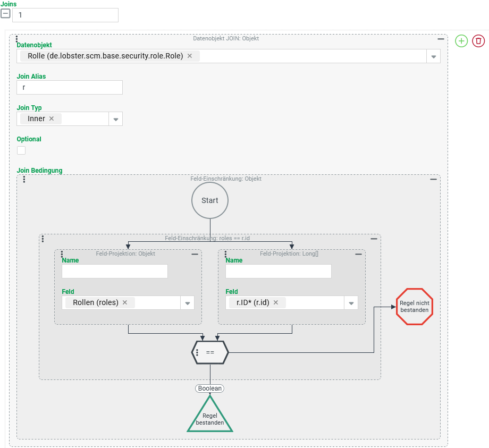Remove the Rolle data object chip

[190, 56]
